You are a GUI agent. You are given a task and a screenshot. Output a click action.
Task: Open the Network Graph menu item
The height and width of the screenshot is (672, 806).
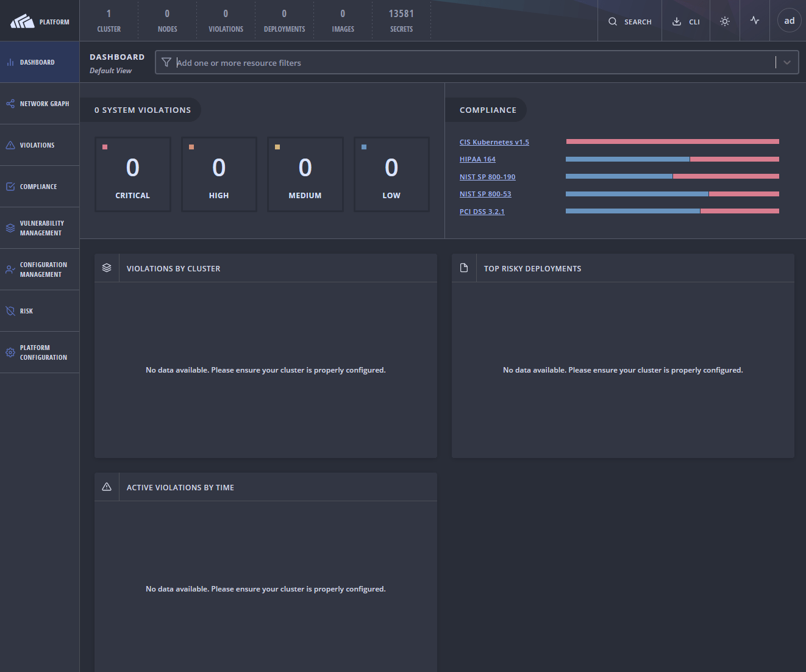[40, 104]
